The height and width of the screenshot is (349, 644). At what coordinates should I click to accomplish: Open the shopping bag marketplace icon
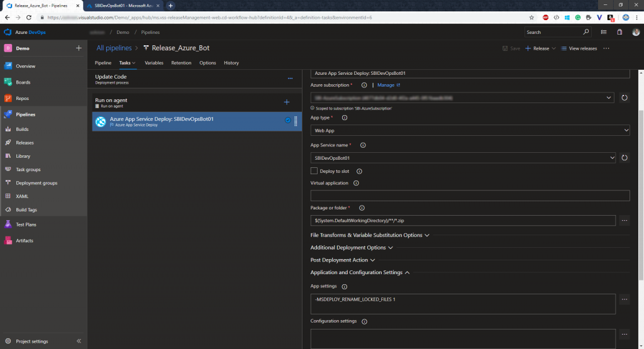click(x=619, y=32)
